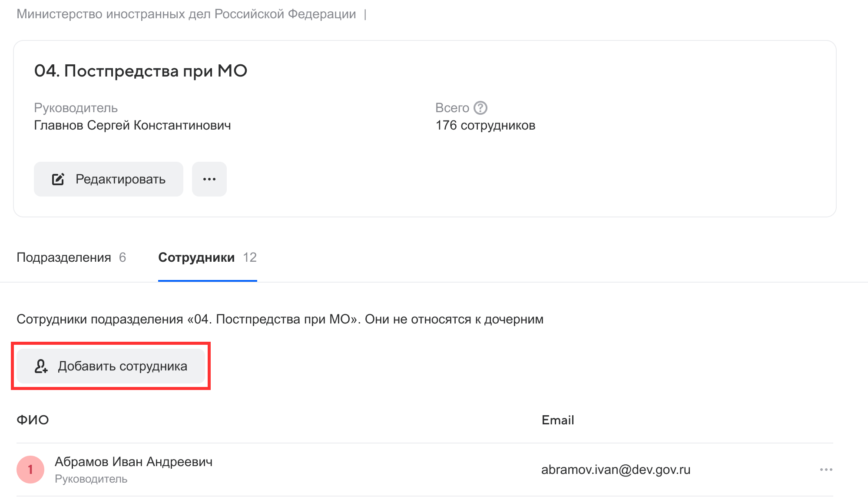868x500 pixels.
Task: Click the pencil icon on the Редактировать button
Action: [58, 179]
